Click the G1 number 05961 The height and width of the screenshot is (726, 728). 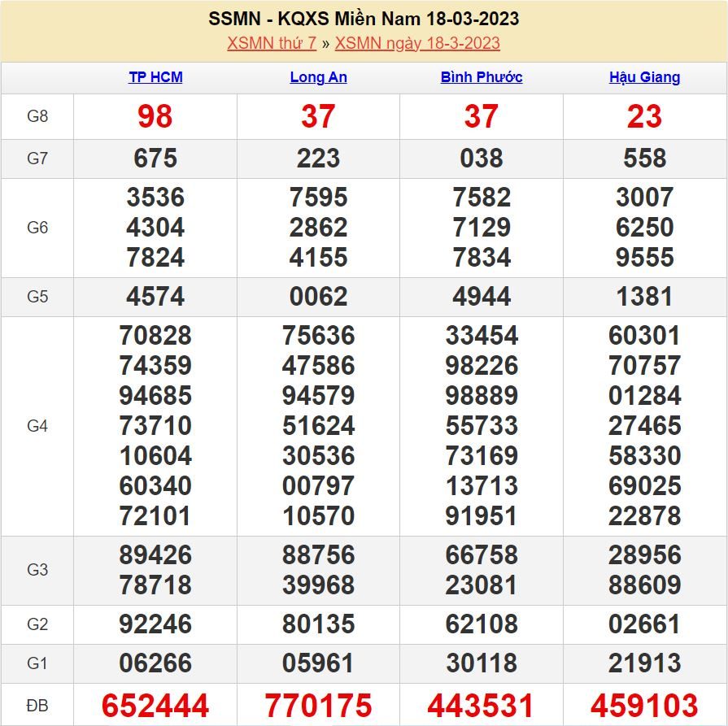(x=319, y=663)
